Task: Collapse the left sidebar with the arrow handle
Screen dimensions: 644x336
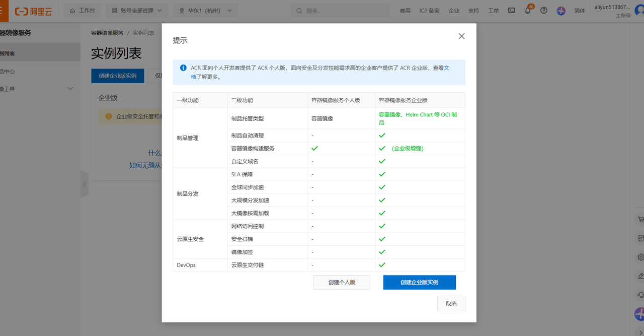Action: tap(84, 184)
